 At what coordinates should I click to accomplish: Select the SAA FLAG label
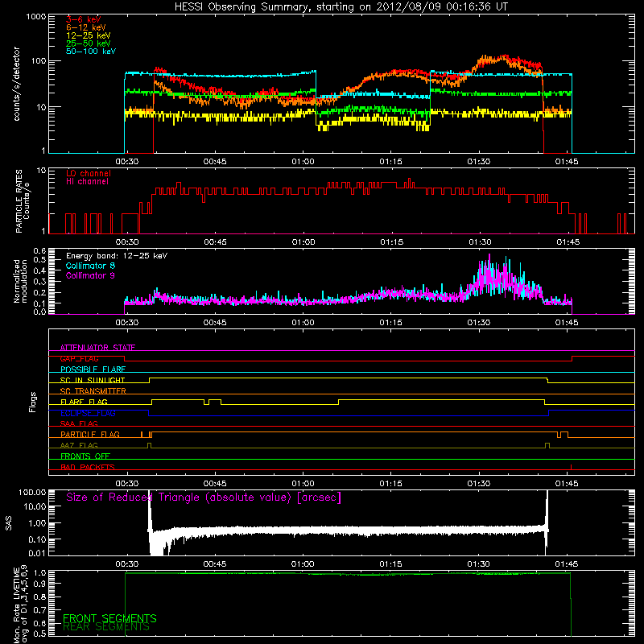coord(79,423)
